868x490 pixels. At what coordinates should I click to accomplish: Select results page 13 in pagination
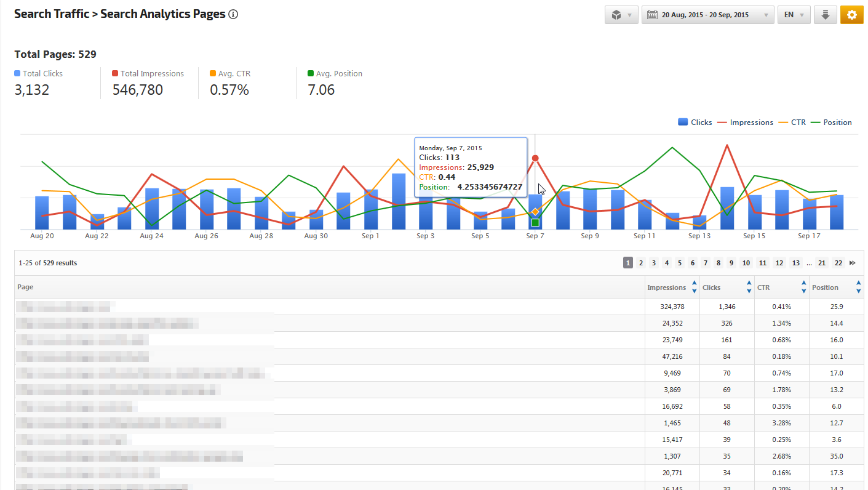coord(796,263)
